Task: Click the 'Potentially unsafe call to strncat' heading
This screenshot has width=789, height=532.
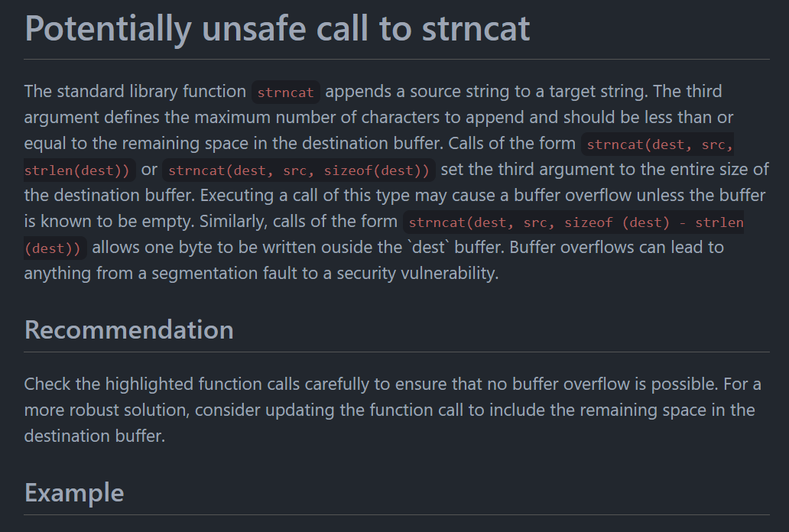Action: [278, 28]
